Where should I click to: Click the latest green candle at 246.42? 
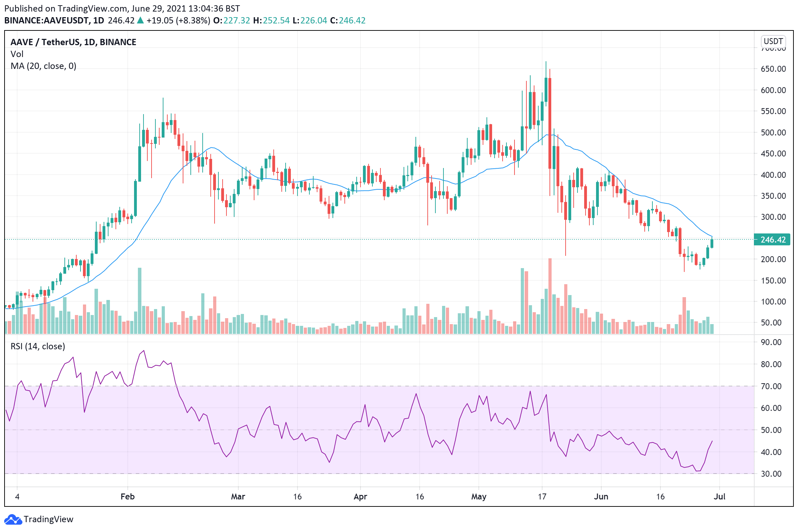(x=712, y=243)
